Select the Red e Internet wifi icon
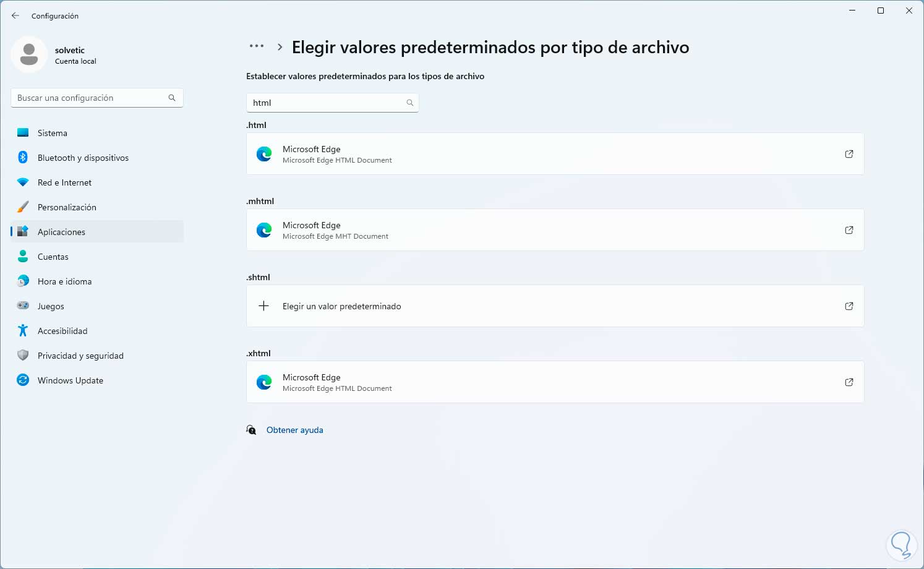This screenshot has width=924, height=569. pyautogui.click(x=23, y=182)
